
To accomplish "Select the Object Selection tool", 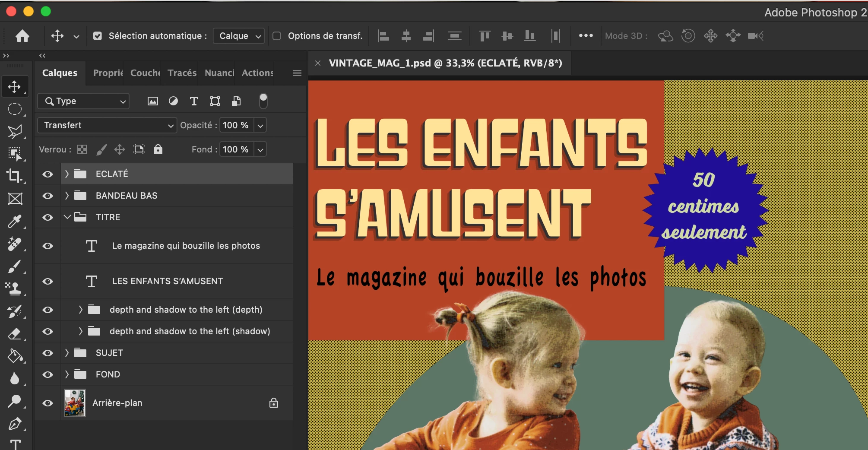I will tap(15, 153).
